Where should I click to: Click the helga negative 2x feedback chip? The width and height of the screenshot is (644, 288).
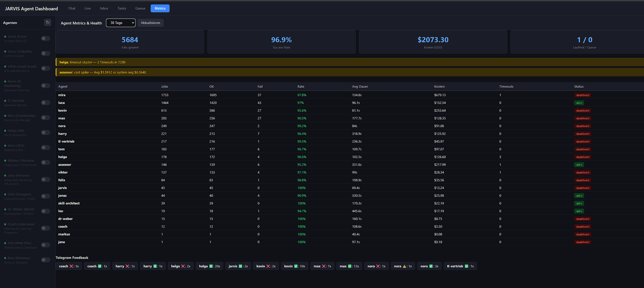(x=181, y=266)
